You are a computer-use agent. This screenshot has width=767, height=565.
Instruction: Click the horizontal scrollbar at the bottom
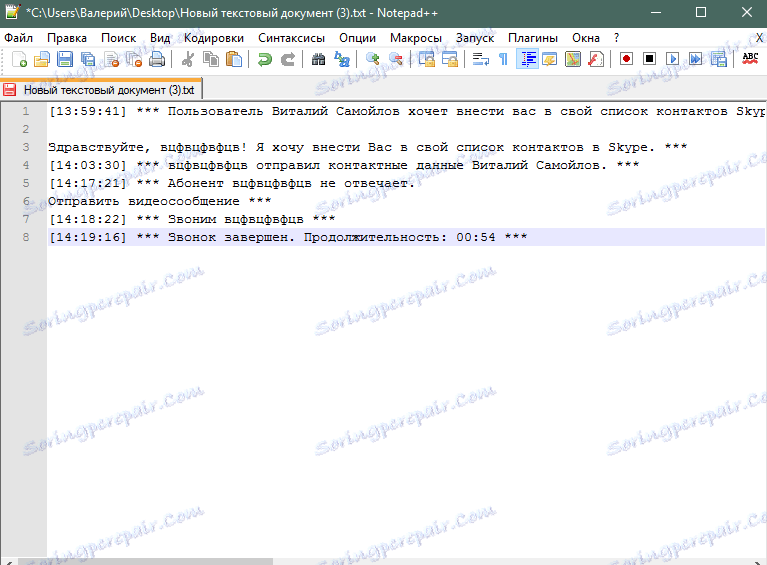click(x=383, y=561)
